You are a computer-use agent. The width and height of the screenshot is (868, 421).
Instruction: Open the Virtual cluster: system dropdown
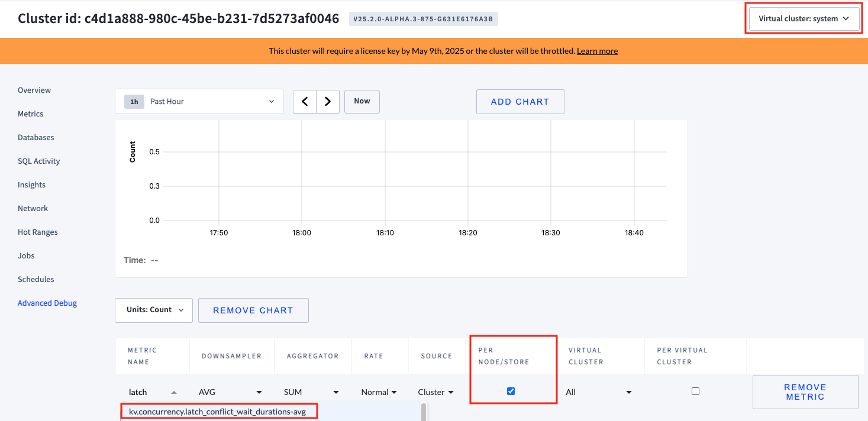[804, 19]
